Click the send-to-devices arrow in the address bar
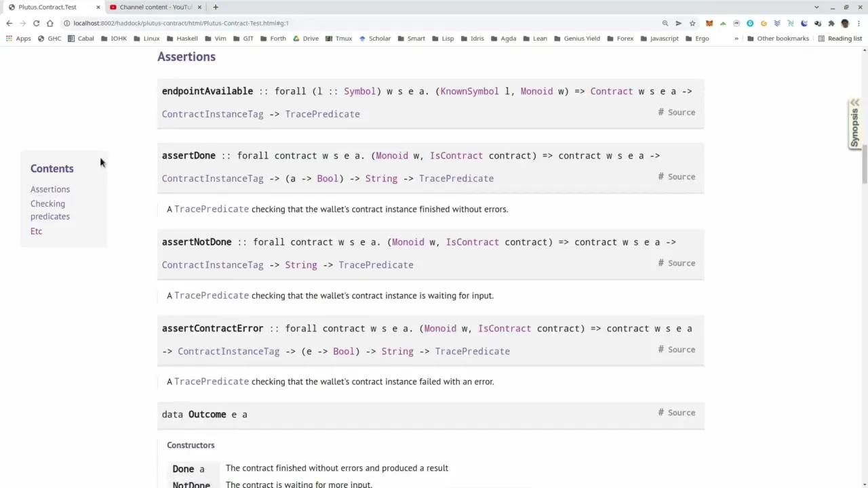868x488 pixels. (678, 22)
